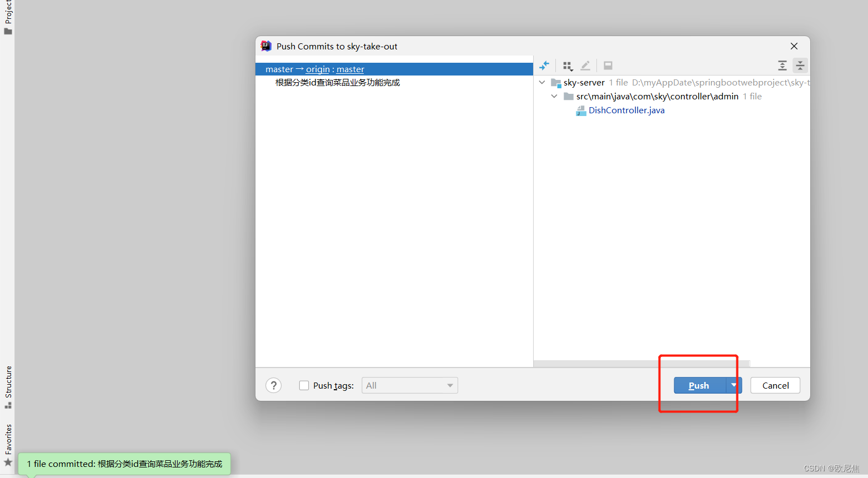Select DishController.java in the file tree
This screenshot has width=868, height=478.
point(626,110)
